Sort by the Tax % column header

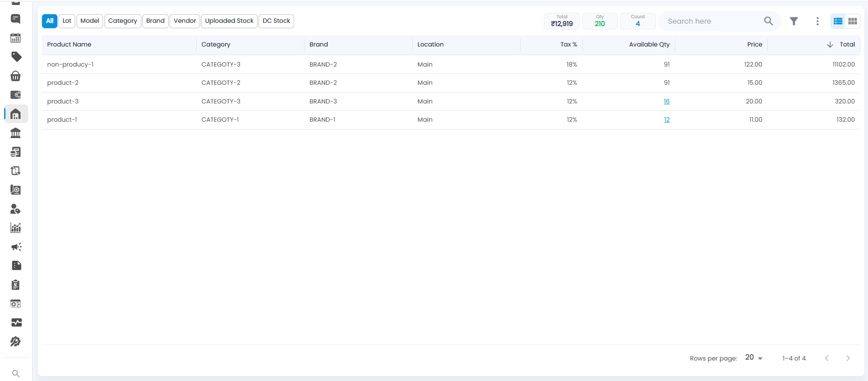coord(568,44)
